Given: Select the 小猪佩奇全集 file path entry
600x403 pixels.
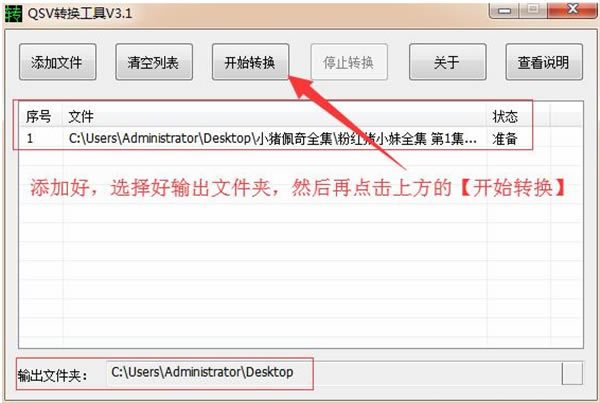Looking at the screenshot, I should (x=272, y=139).
